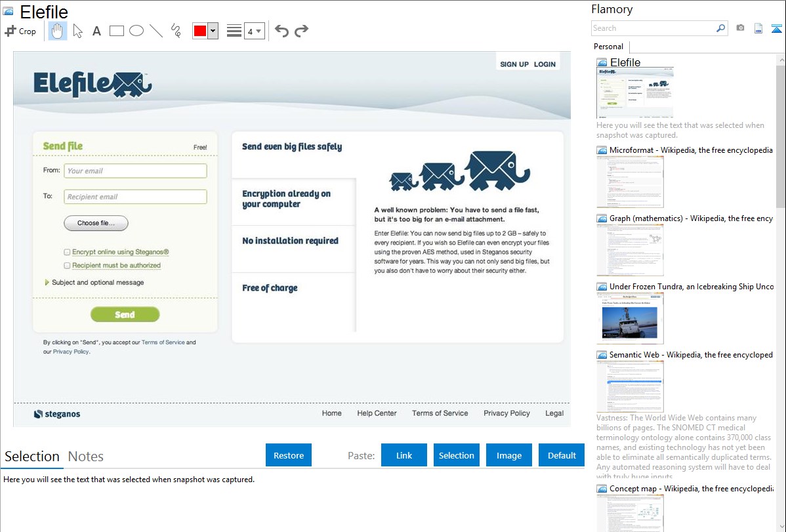
Task: Pick the Ellipse shape tool
Action: 136,31
